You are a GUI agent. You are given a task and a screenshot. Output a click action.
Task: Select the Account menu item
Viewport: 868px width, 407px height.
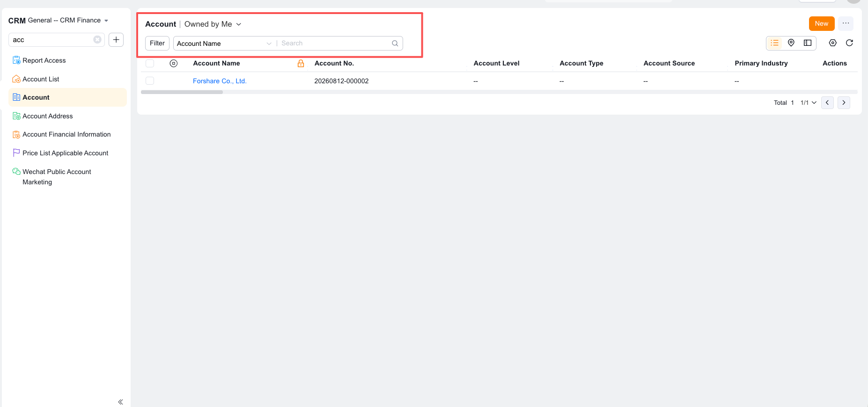click(67, 97)
